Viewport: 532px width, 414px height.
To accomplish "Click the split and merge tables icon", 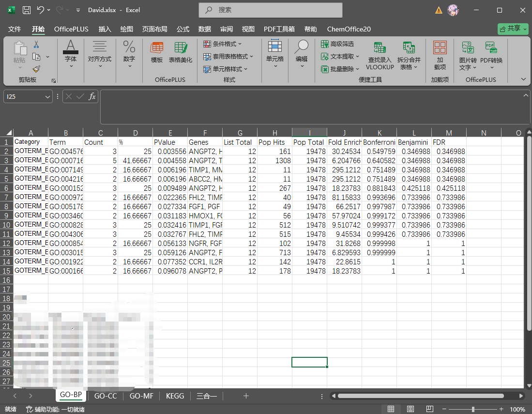I will click(409, 48).
